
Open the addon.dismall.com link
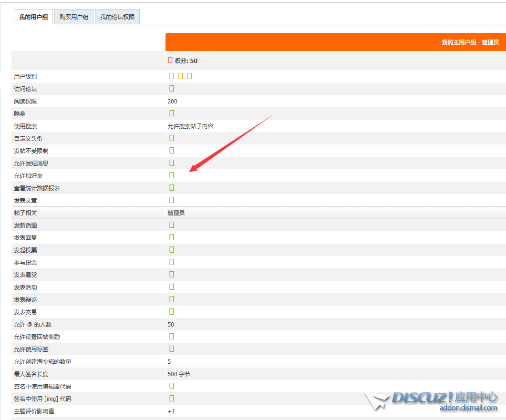(468, 408)
